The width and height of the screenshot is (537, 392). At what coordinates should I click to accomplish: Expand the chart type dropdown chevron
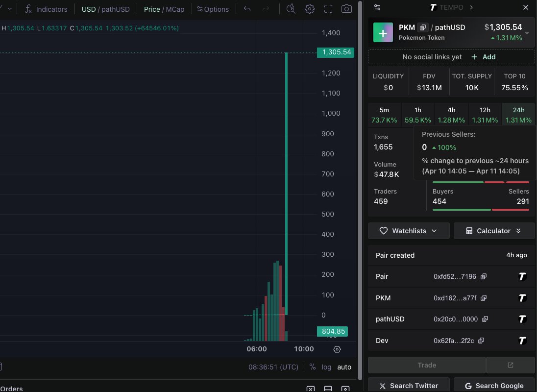(10, 9)
